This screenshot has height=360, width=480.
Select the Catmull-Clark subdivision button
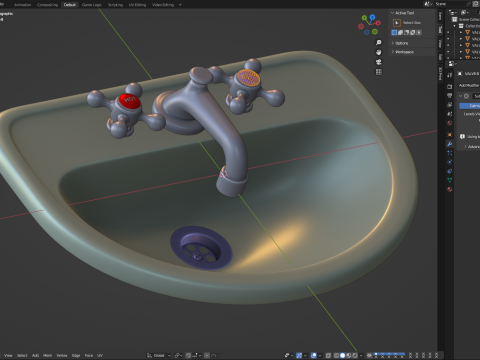click(x=470, y=106)
